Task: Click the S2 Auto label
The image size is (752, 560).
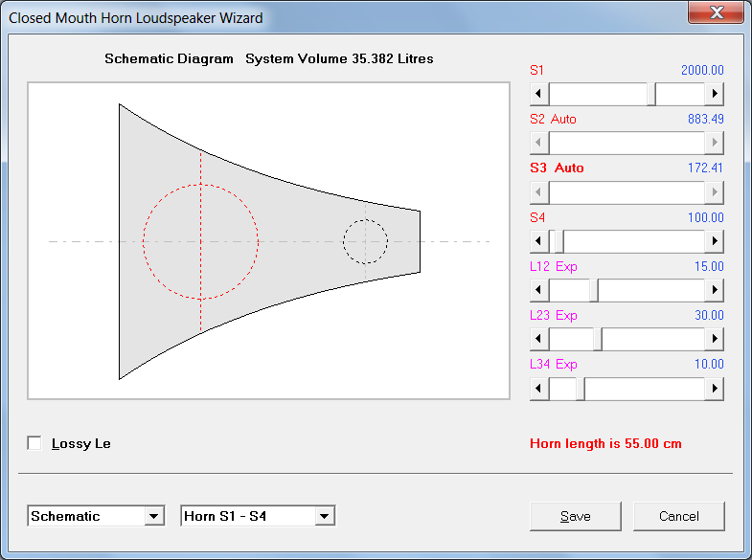Action: [553, 119]
